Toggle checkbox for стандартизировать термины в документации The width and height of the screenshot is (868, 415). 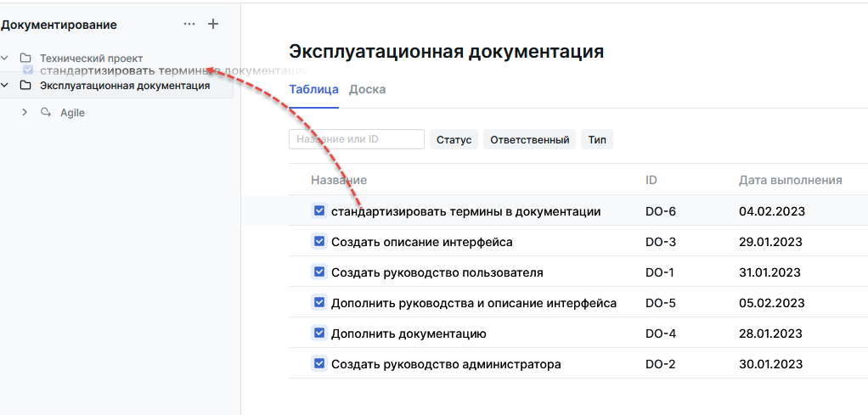319,211
